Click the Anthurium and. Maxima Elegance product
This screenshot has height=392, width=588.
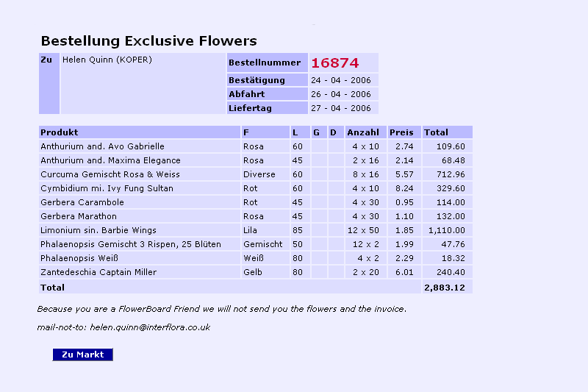(110, 160)
